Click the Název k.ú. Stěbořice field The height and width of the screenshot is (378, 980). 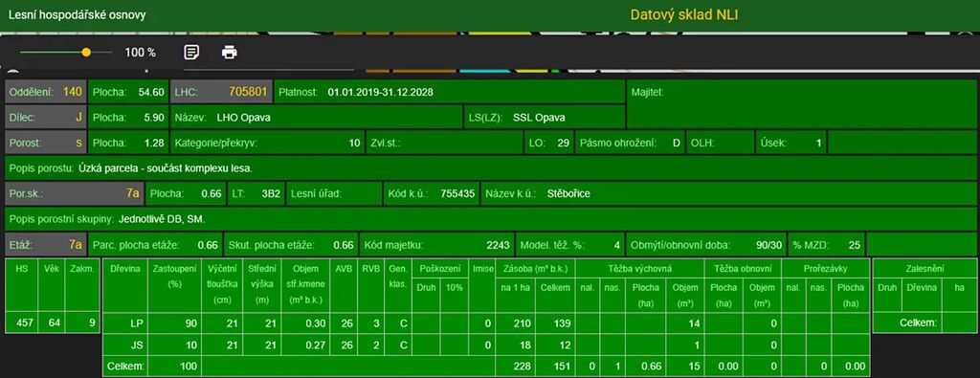(728, 193)
